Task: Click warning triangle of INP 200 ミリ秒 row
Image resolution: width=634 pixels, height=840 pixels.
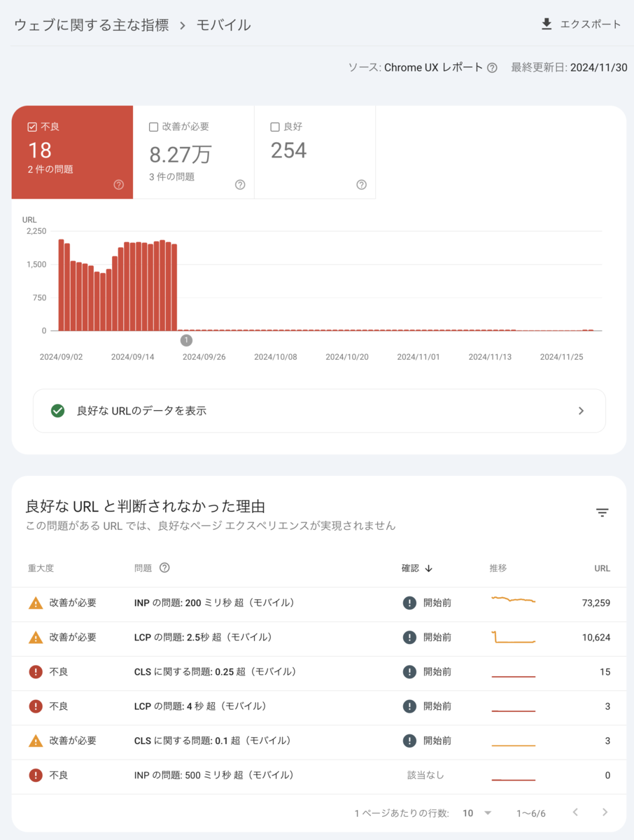Action: 36,603
